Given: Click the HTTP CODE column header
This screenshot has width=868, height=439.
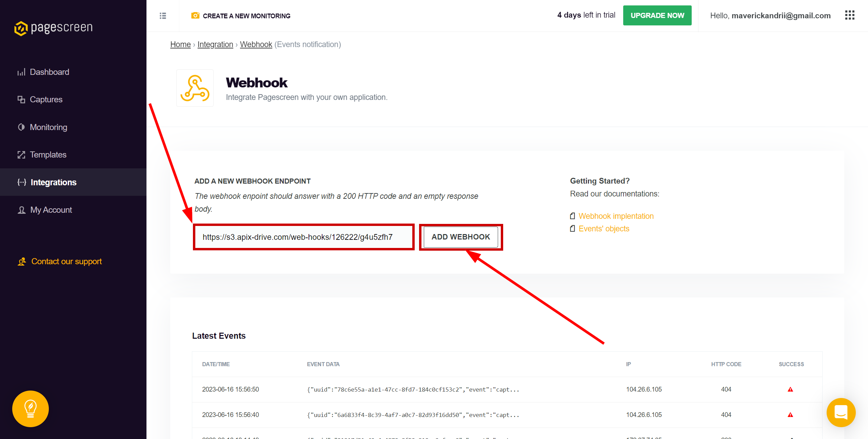Looking at the screenshot, I should (x=726, y=364).
